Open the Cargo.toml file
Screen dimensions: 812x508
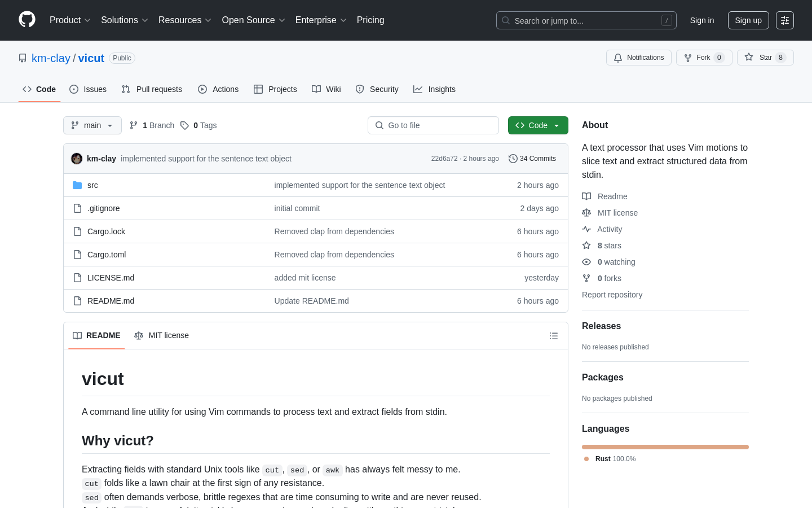pos(107,255)
